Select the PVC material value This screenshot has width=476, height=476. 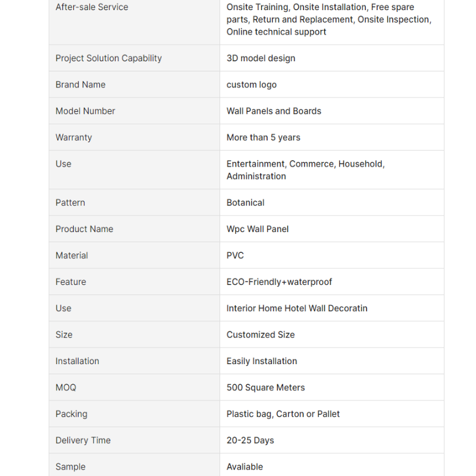[235, 256]
